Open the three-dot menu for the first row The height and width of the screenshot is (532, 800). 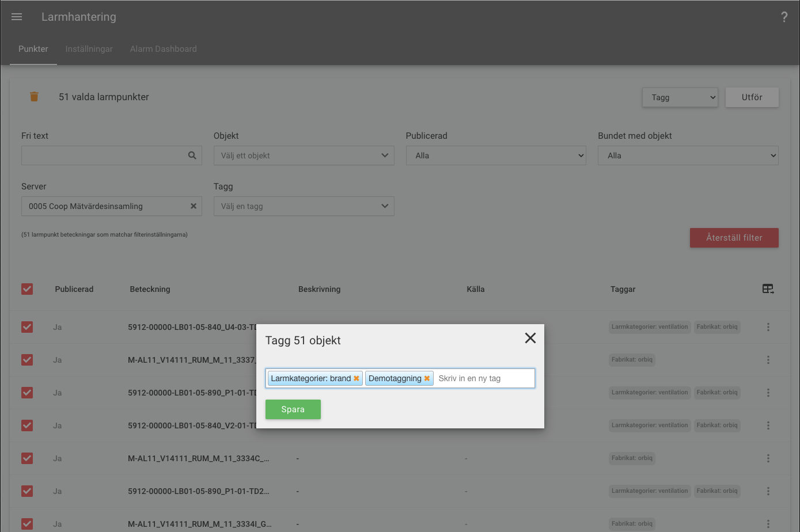pos(768,327)
